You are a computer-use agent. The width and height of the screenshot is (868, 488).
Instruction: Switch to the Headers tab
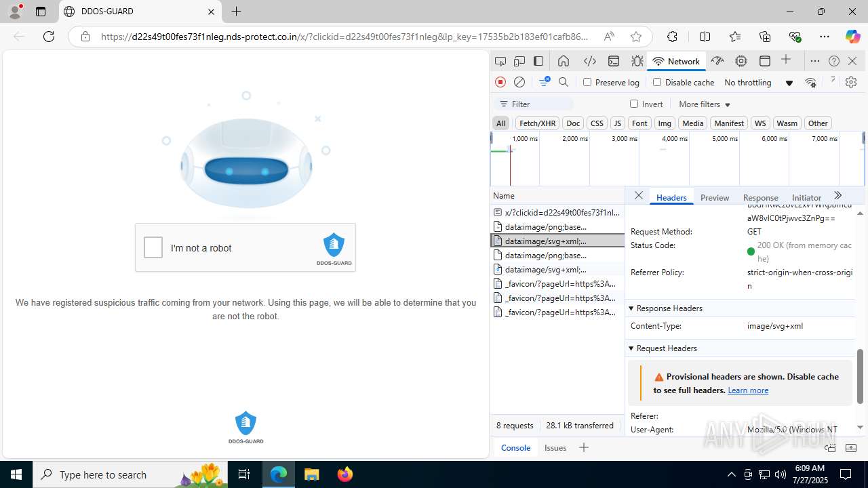(x=671, y=197)
